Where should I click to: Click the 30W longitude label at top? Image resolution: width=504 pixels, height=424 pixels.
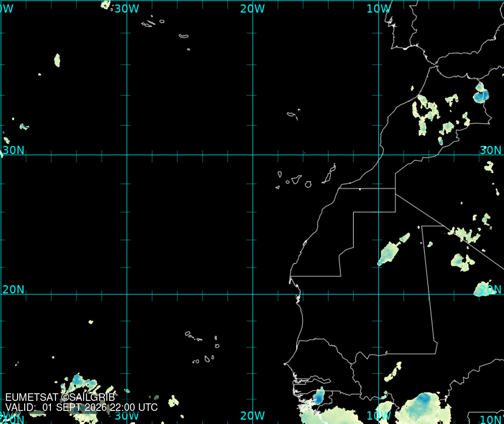tap(127, 9)
